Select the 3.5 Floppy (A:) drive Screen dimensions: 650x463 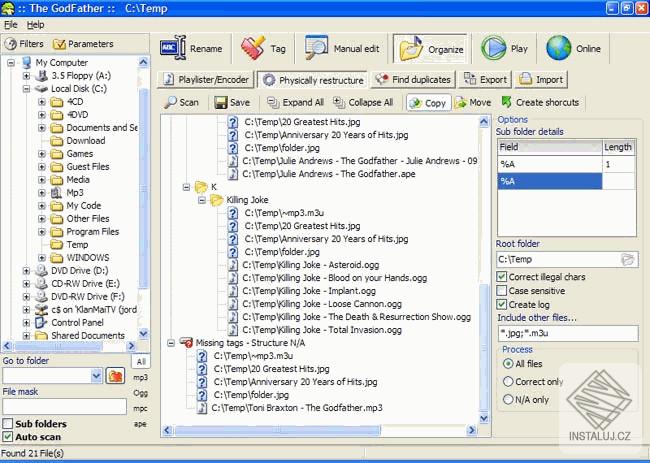(80, 76)
